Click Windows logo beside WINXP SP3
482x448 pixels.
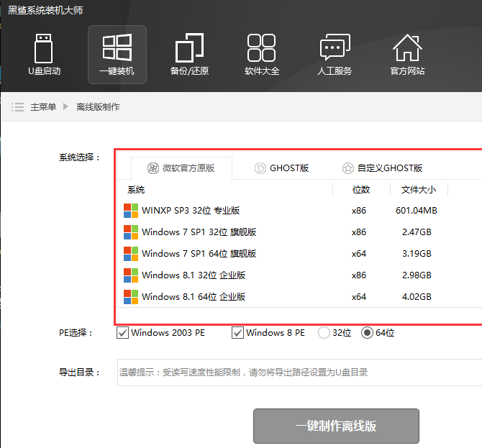(x=131, y=211)
